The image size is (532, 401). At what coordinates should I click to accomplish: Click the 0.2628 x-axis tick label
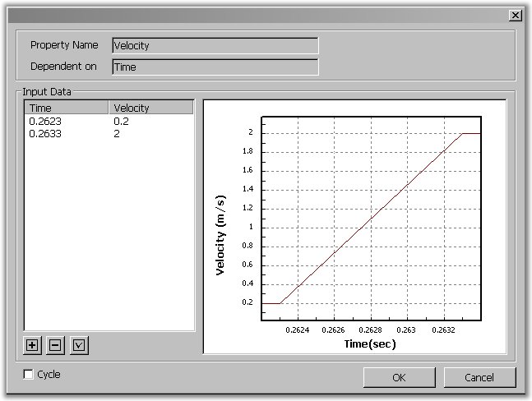point(370,330)
